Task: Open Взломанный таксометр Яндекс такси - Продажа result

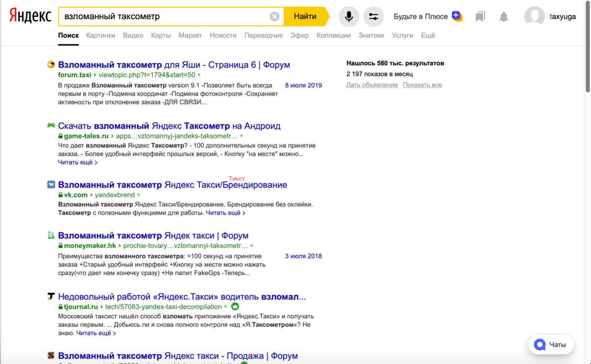Action: click(178, 356)
